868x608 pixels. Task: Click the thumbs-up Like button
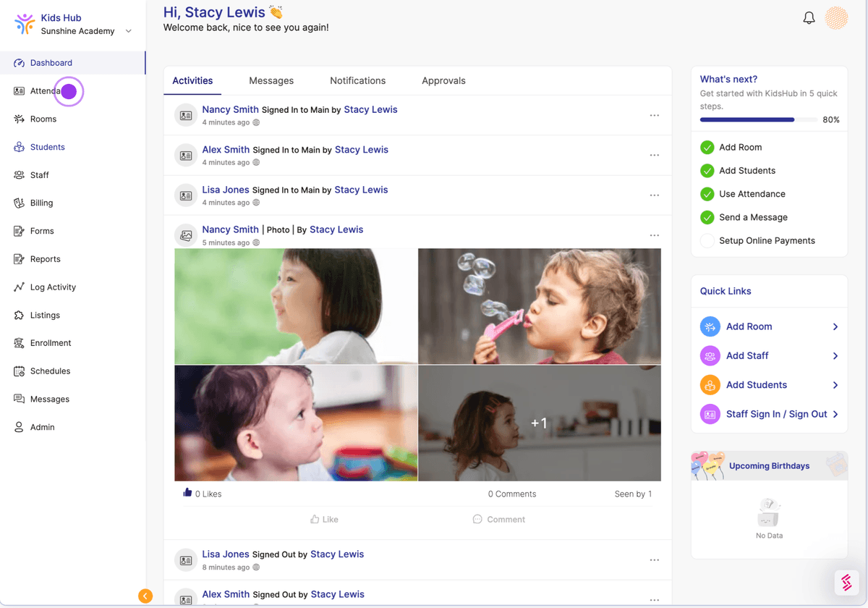click(324, 519)
